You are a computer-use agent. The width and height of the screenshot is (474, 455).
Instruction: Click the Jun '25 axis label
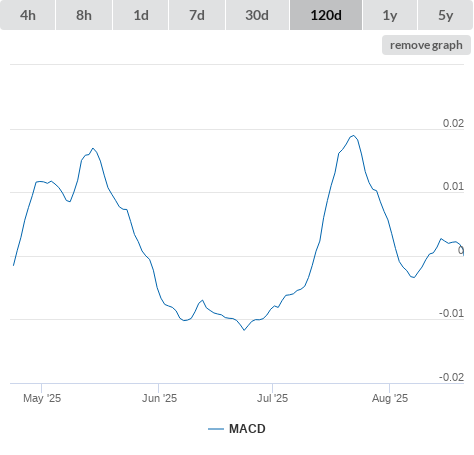pos(159,398)
